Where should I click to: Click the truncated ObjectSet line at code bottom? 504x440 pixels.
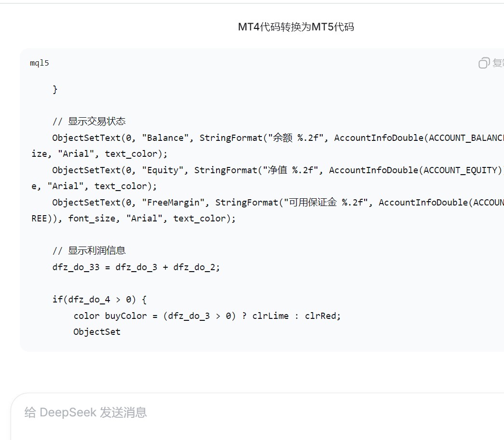point(96,331)
